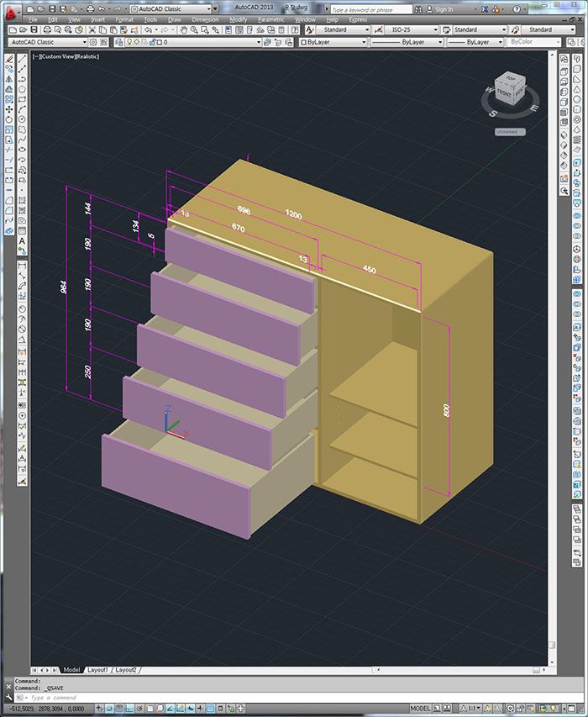Select the Diameter dimension tool
The width and height of the screenshot is (588, 717).
(x=22, y=329)
